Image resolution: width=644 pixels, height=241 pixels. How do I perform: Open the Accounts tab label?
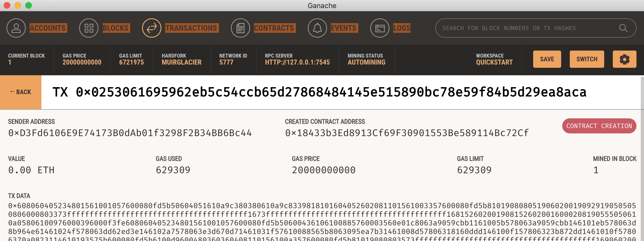click(48, 28)
